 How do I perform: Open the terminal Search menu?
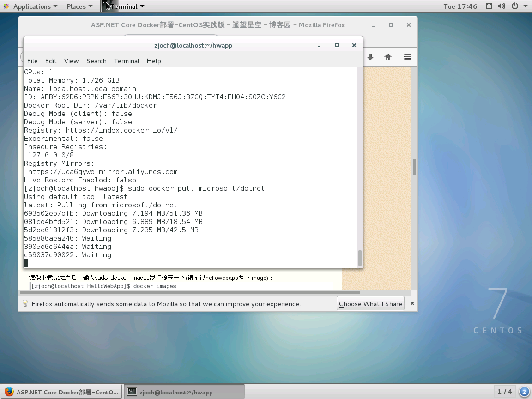97,61
